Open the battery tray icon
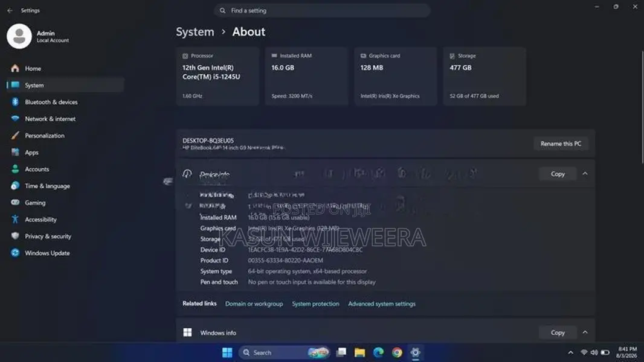Screen dimensions: 644x362 605,352
